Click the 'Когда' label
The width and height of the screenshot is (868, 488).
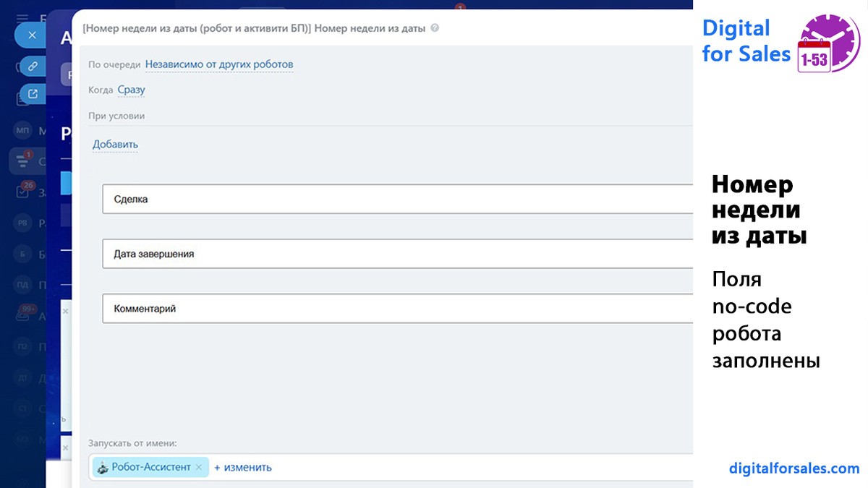pyautogui.click(x=101, y=90)
